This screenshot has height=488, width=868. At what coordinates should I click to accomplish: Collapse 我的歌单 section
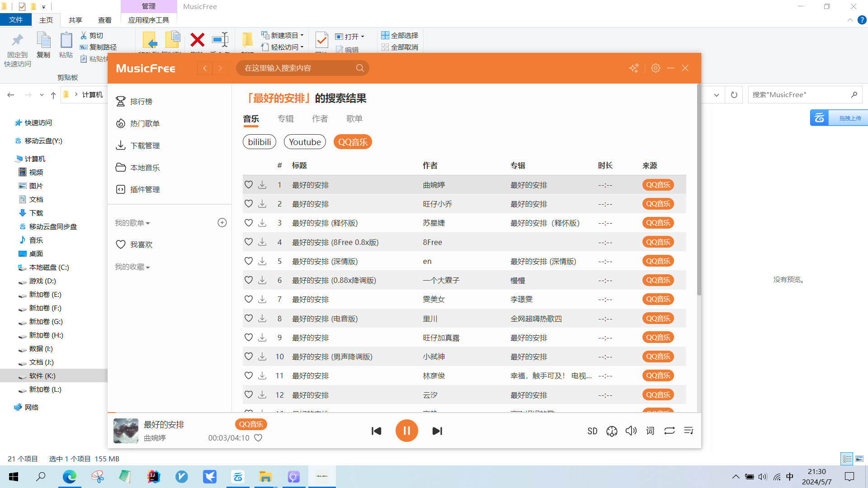pyautogui.click(x=132, y=223)
